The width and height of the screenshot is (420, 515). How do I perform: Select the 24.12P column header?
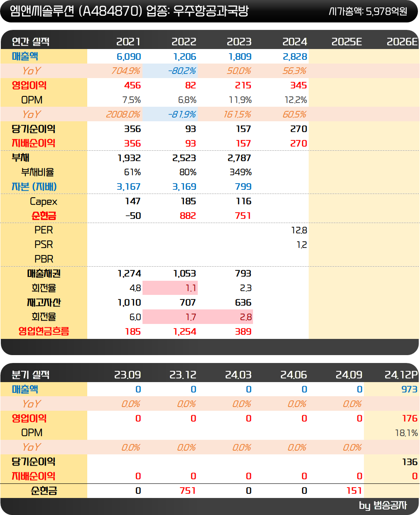[x=401, y=375]
